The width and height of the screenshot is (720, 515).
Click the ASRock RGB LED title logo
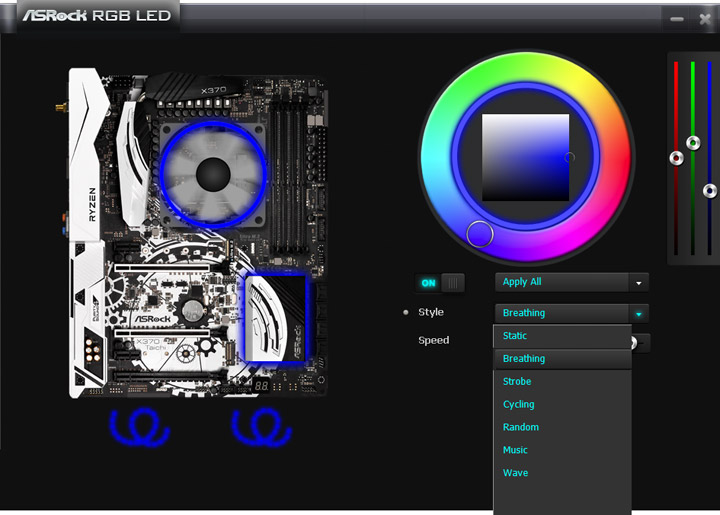tap(97, 16)
